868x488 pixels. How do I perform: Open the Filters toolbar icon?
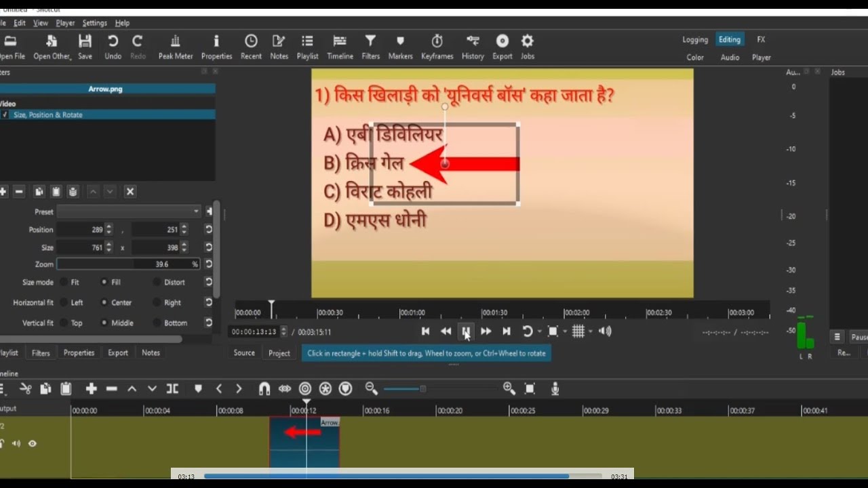370,47
